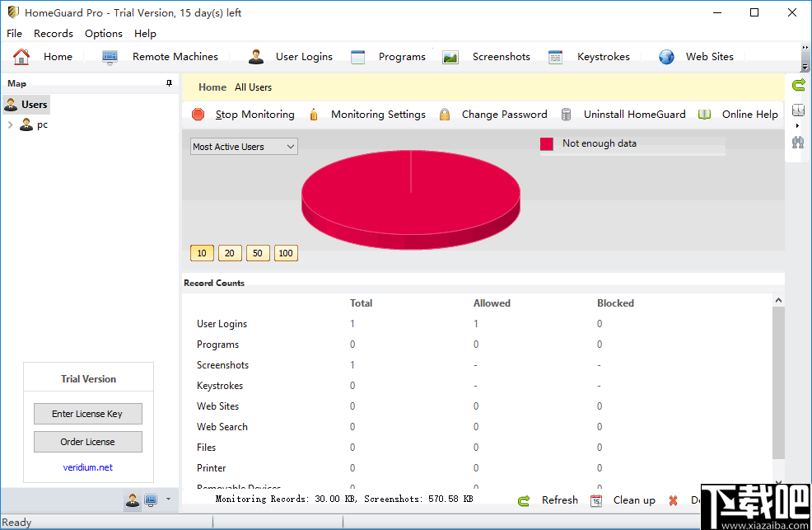Click the Blocked column header
This screenshot has height=530, width=812.
click(x=615, y=303)
